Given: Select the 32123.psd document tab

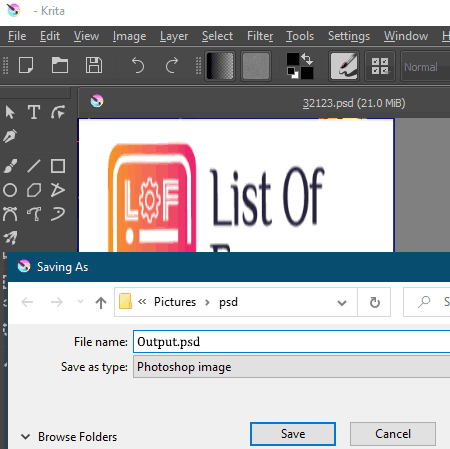Looking at the screenshot, I should coord(354,103).
